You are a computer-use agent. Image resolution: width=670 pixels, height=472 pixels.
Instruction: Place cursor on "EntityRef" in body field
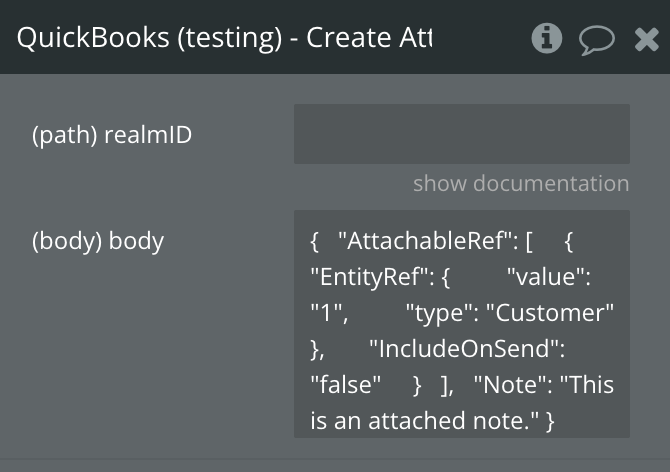(371, 277)
